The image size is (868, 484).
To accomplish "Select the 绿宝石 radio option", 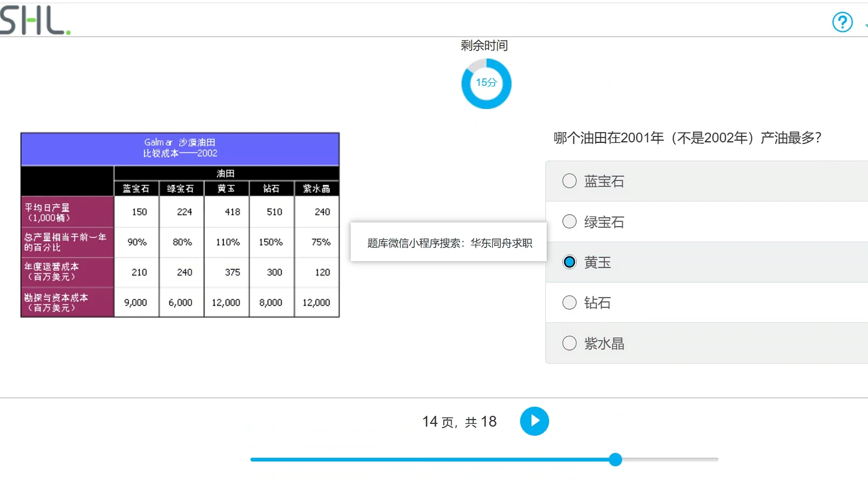I will (569, 222).
